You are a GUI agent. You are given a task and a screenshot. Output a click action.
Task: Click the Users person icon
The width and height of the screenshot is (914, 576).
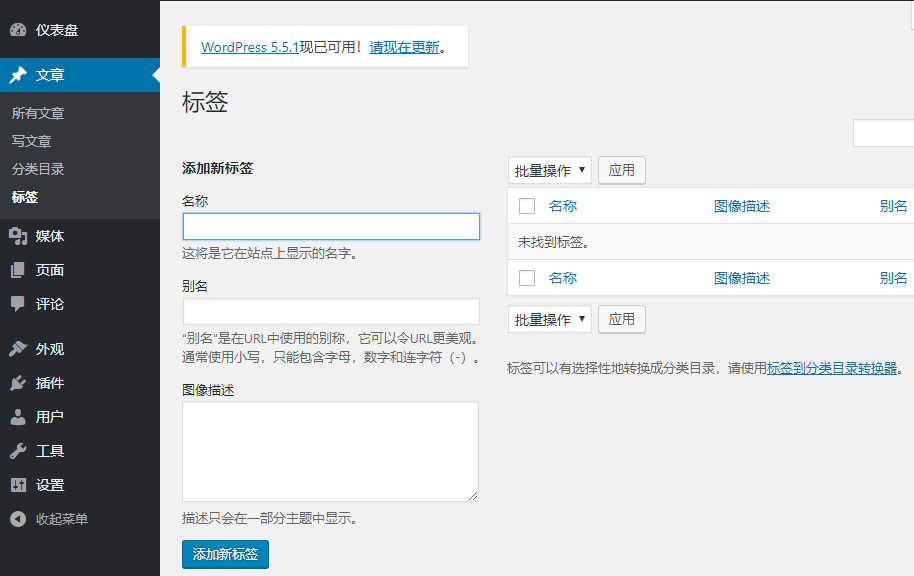coord(18,417)
